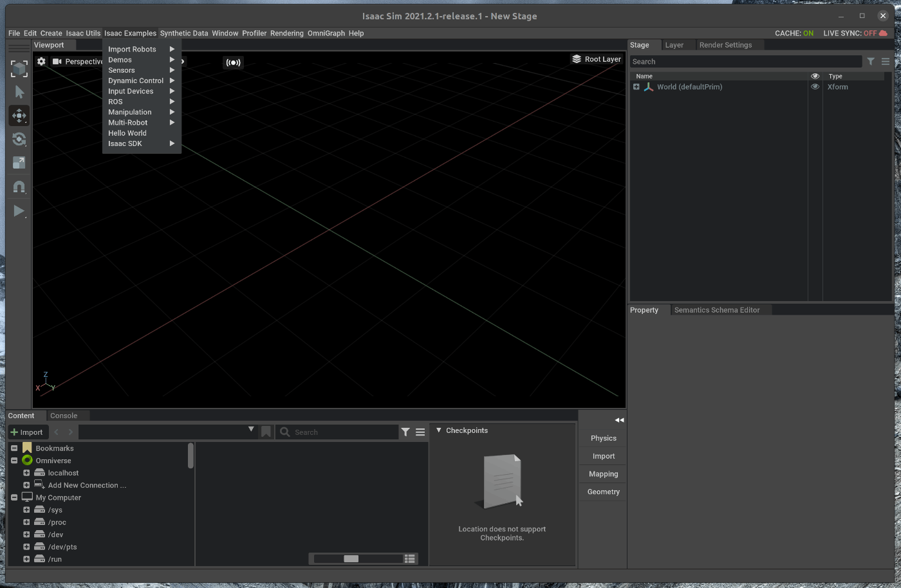This screenshot has height=588, width=901.
Task: Collapse the Omniverse tree node
Action: (14, 461)
